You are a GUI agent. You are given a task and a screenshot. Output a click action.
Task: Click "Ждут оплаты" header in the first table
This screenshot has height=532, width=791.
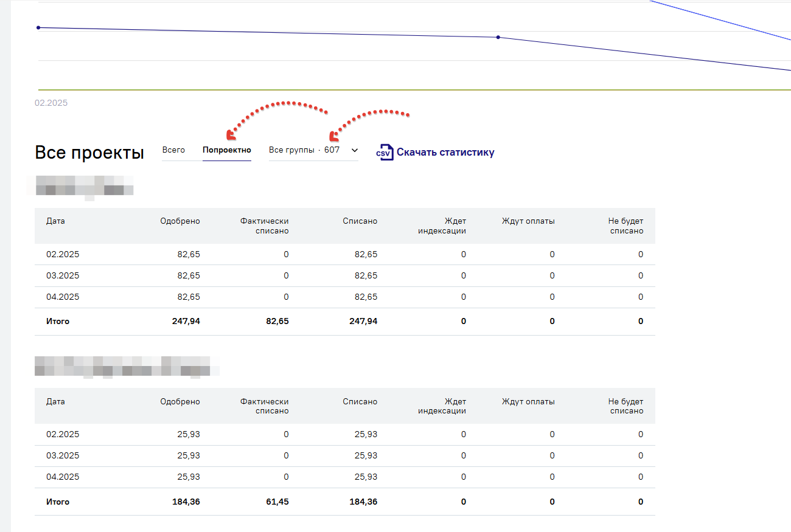point(528,221)
